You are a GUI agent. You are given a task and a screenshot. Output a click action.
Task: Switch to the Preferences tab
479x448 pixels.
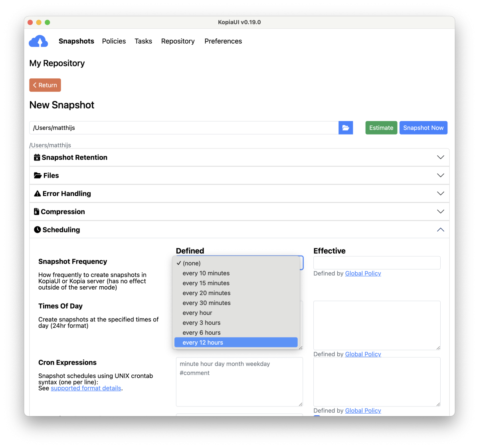[223, 41]
